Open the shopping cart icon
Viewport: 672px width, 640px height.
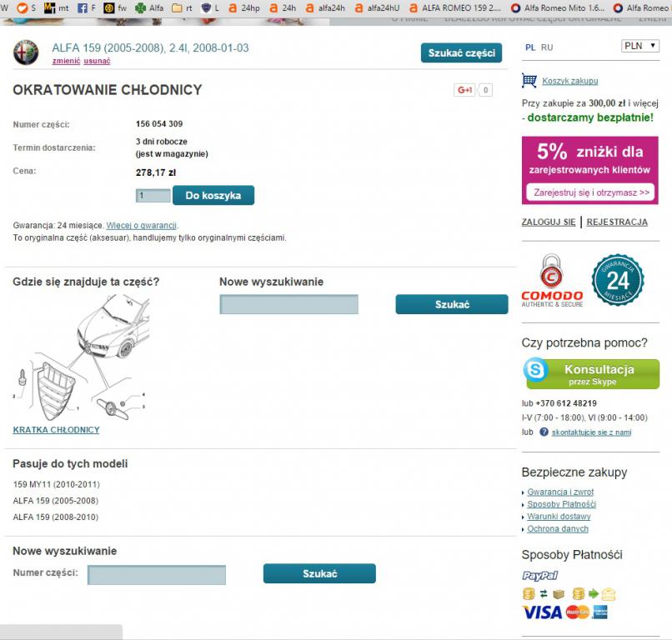click(x=529, y=81)
